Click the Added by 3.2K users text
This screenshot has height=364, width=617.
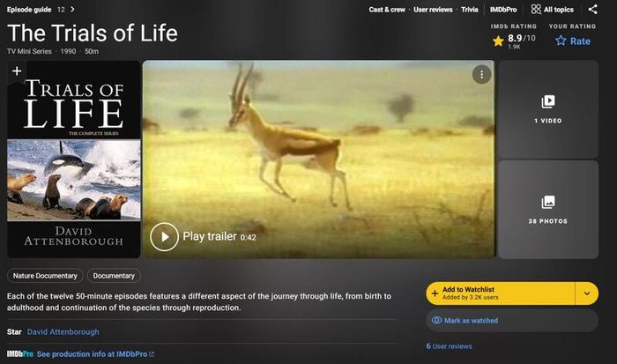point(470,298)
